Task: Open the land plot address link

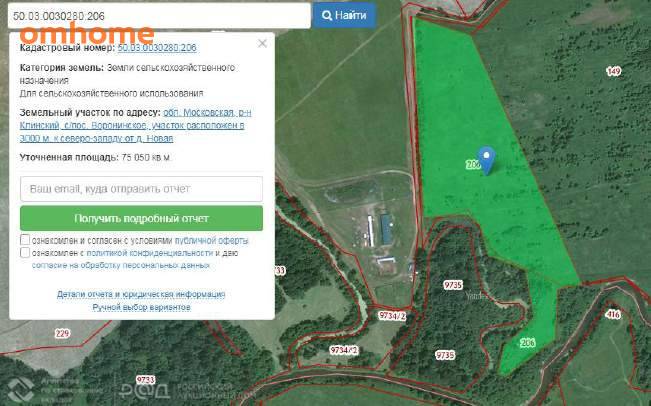Action: [135, 125]
